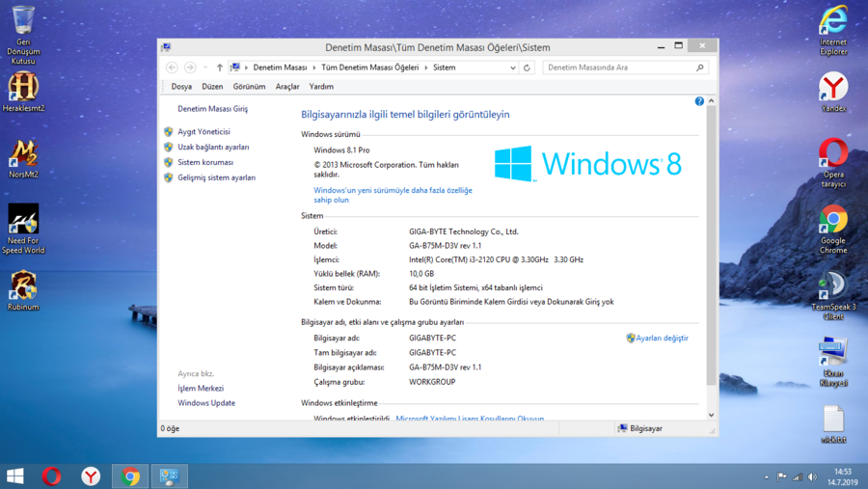Open TeamSpeak 3 Client desktop icon
Screen dimensions: 868x489
(x=832, y=289)
